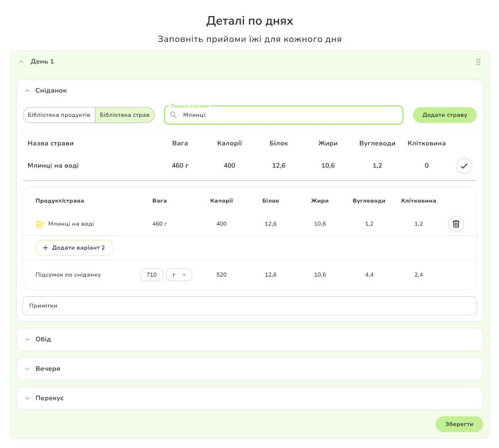The height and width of the screenshot is (448, 499).
Task: Expand the Перекус meal section
Action: 27,398
